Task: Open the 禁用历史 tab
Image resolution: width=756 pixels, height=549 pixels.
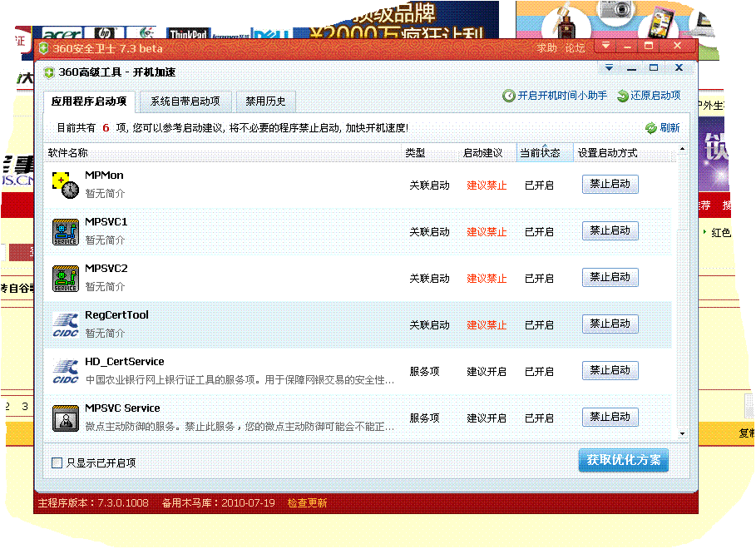Action: point(265,101)
